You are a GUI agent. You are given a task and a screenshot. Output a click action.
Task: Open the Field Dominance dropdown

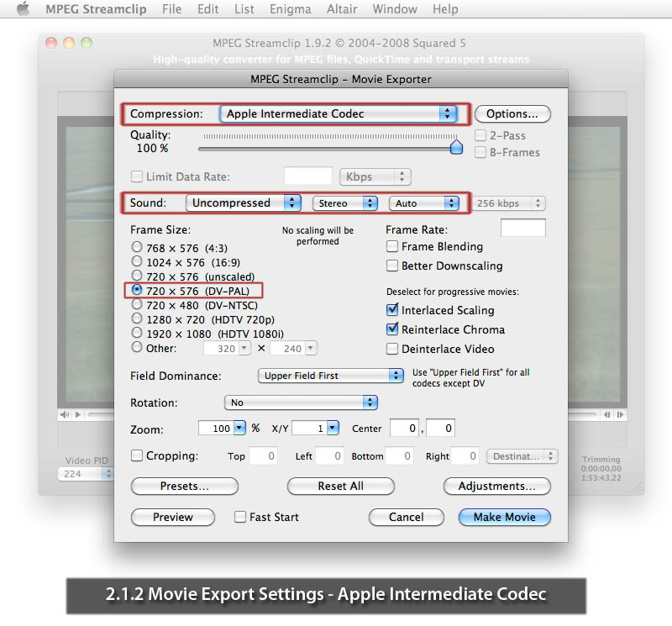click(x=330, y=376)
